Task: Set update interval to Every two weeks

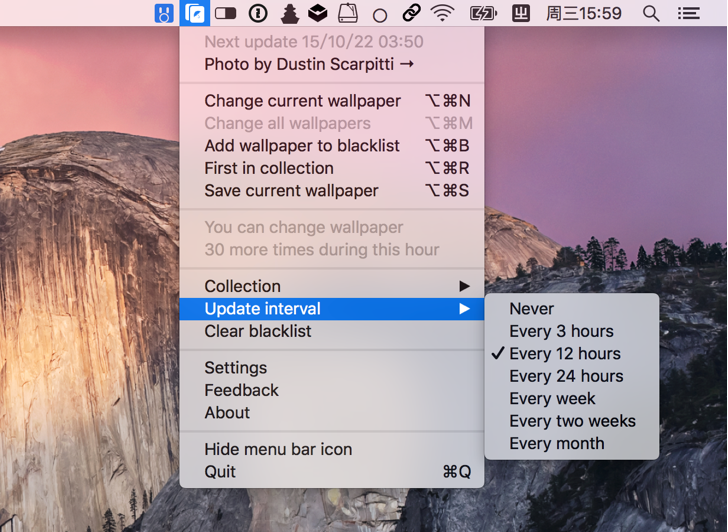Action: coord(572,421)
